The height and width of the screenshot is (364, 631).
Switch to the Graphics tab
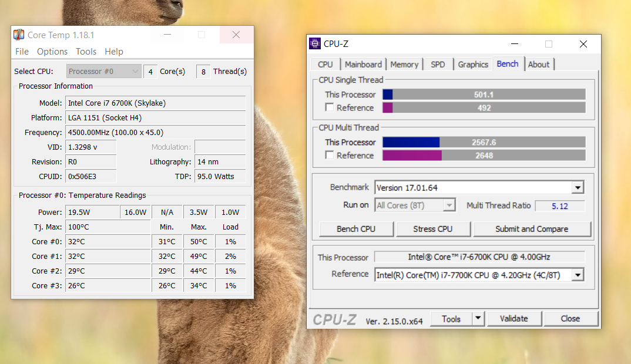(473, 65)
